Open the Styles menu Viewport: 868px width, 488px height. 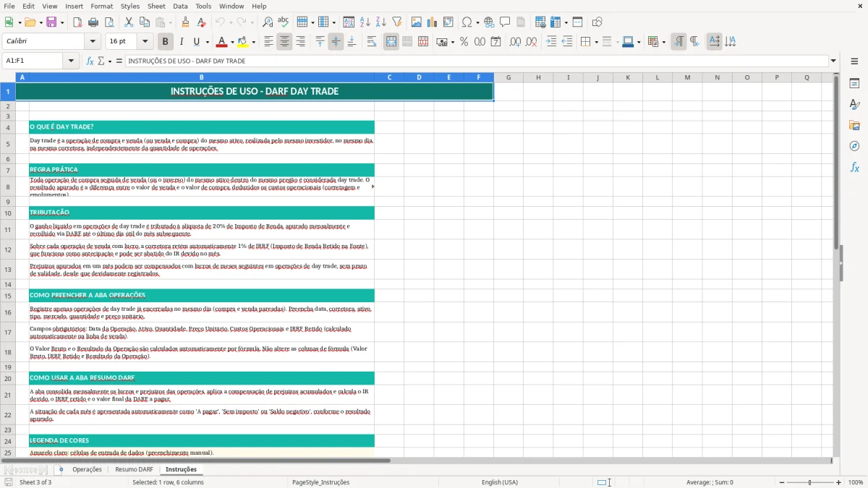(x=130, y=6)
